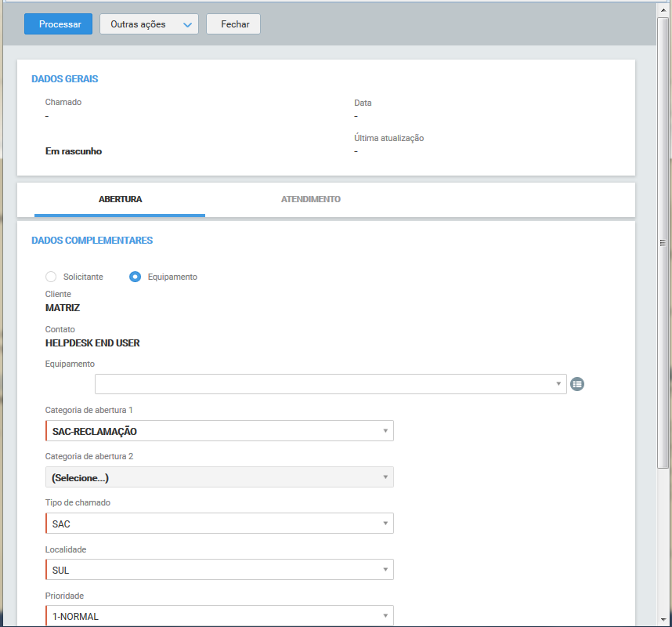Image resolution: width=672 pixels, height=627 pixels.
Task: Open the Categoria de abertura 1 dropdown
Action: [x=219, y=431]
